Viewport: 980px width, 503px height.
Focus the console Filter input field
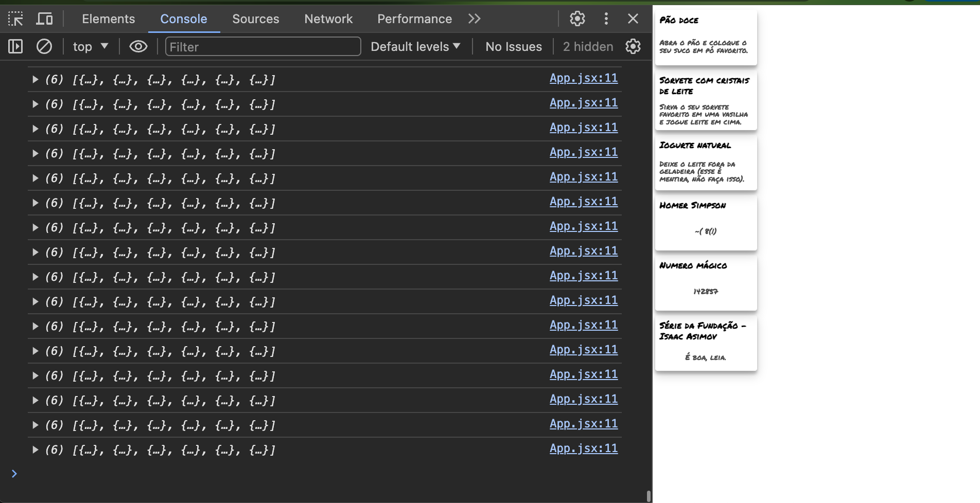pyautogui.click(x=262, y=47)
